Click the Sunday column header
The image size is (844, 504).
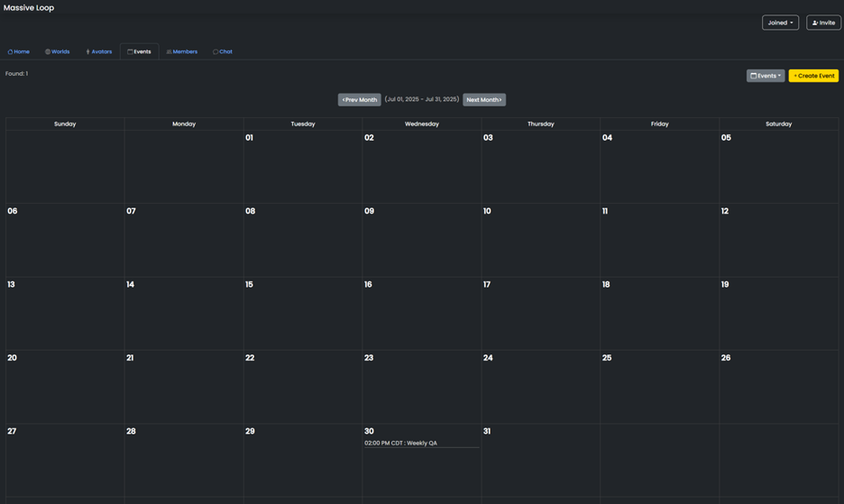point(65,124)
